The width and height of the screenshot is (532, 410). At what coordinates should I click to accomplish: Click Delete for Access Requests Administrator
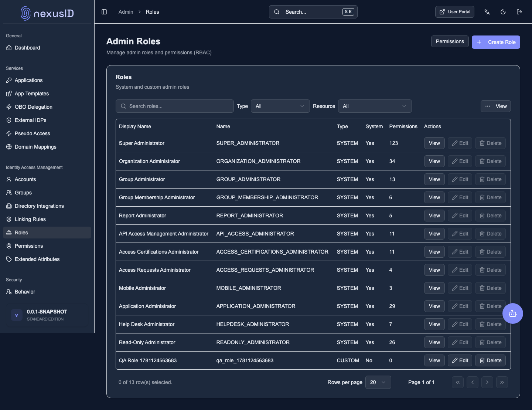coord(490,270)
